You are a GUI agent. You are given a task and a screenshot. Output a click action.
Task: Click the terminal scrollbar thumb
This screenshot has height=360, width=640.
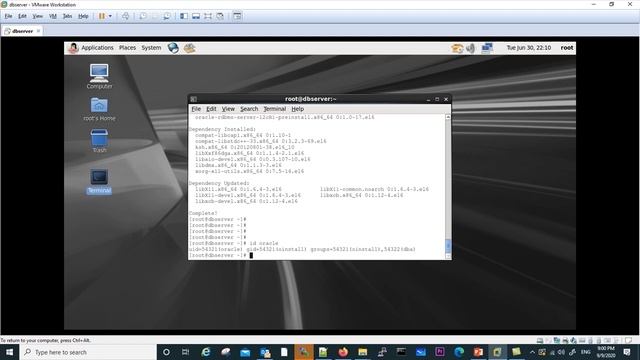[x=448, y=245]
